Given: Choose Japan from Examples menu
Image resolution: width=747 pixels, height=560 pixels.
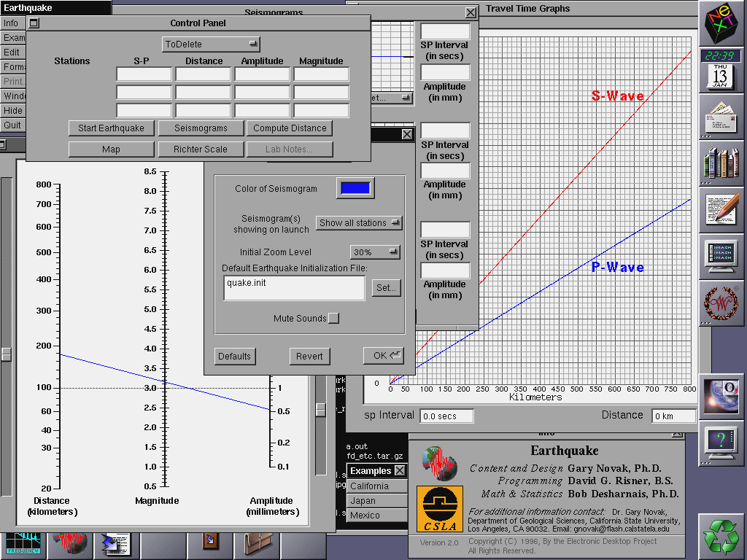Looking at the screenshot, I should coord(377,501).
